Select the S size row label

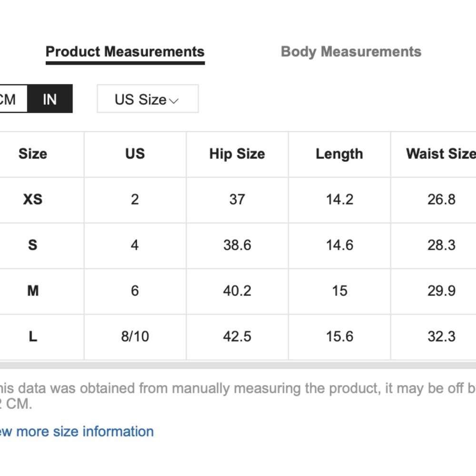32,245
